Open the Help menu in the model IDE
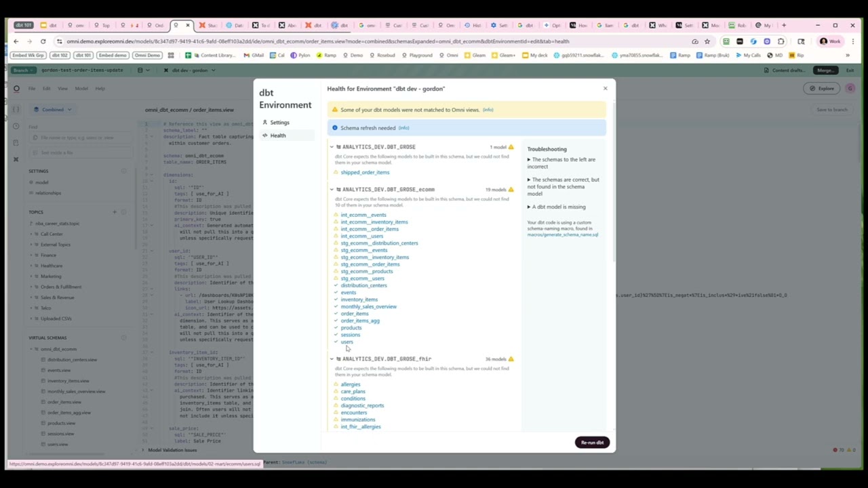 click(100, 89)
